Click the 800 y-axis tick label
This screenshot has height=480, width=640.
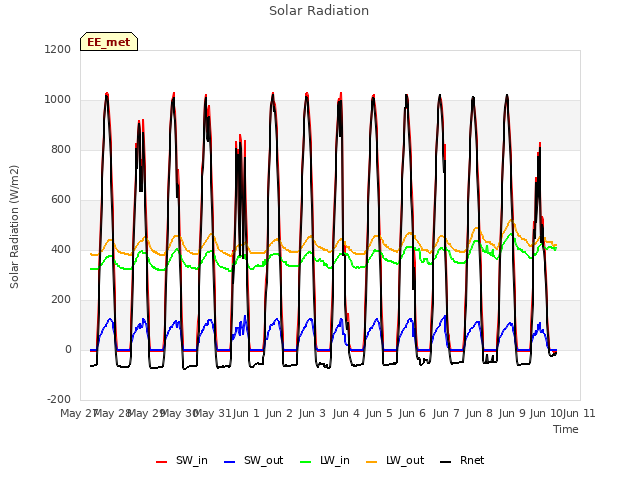click(61, 150)
